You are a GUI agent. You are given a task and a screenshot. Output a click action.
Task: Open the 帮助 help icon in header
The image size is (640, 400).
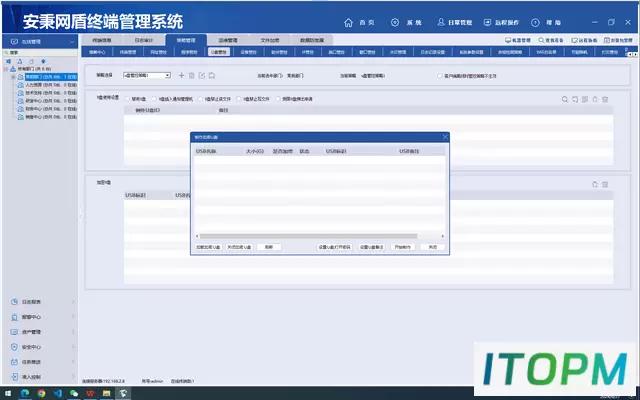pyautogui.click(x=535, y=22)
